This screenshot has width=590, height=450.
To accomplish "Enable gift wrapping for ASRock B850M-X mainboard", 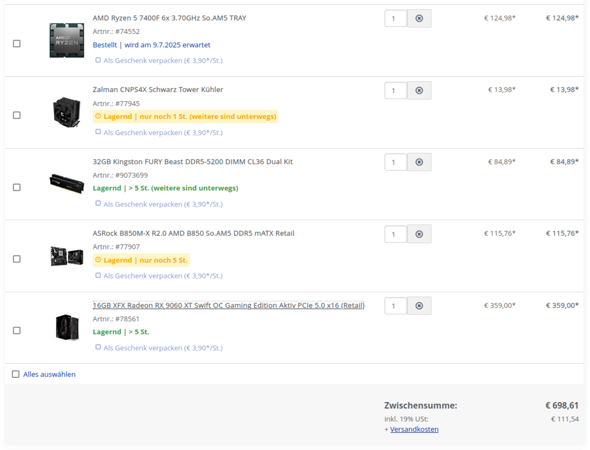I will coord(98,275).
